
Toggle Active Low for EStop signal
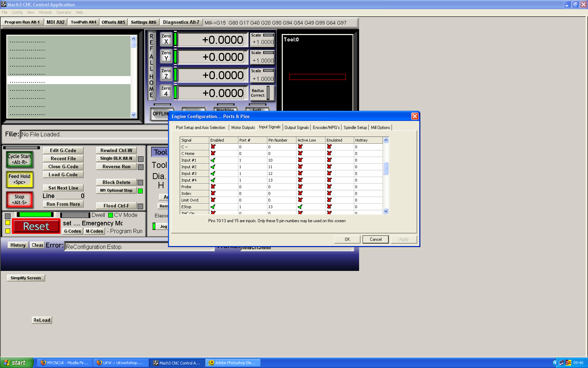coord(300,207)
